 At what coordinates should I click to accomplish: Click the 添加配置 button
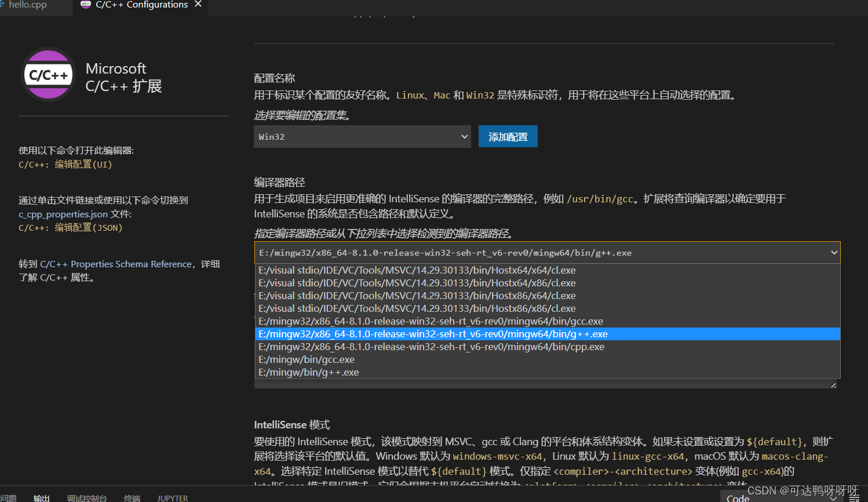(508, 136)
